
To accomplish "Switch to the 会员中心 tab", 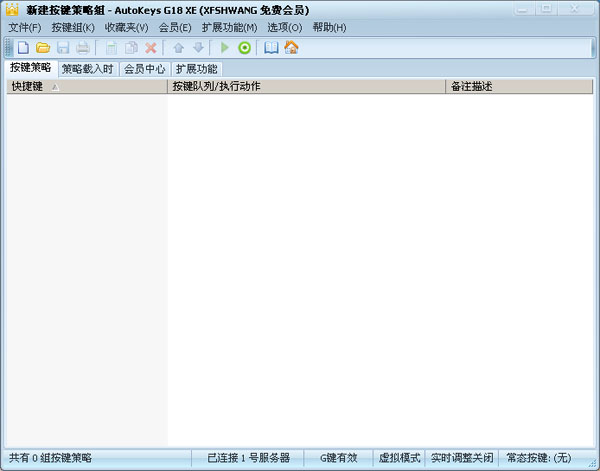I will [145, 69].
